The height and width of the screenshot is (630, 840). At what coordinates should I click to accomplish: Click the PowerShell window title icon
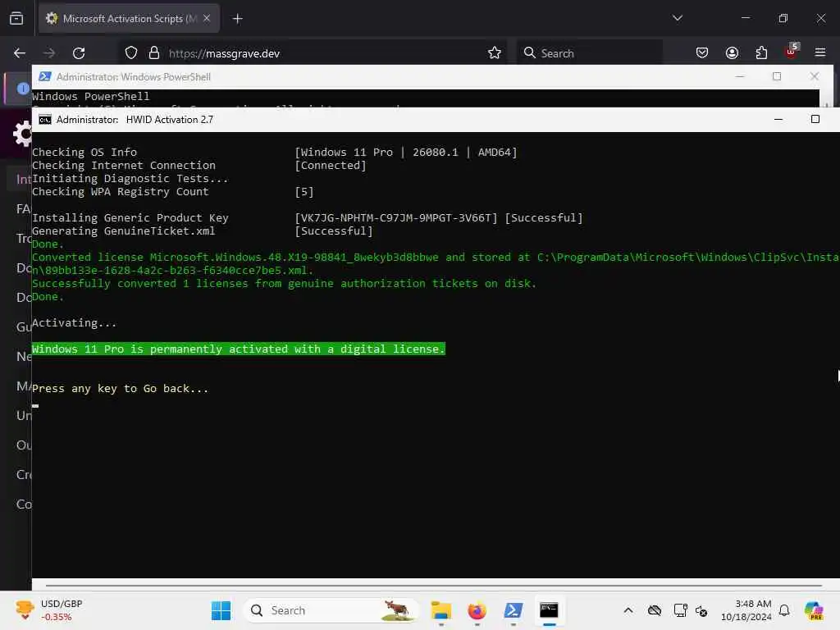45,76
